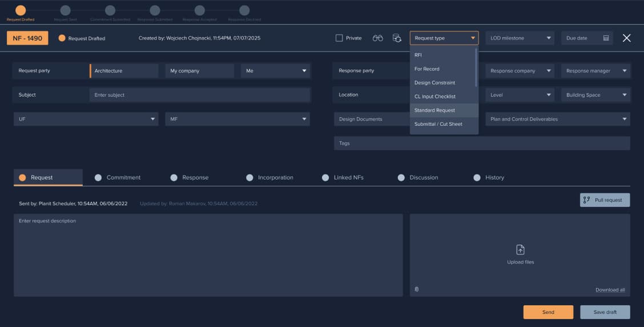Click the Updated by Roman Makarov text
Screen dimensions: 644x327
point(199,204)
